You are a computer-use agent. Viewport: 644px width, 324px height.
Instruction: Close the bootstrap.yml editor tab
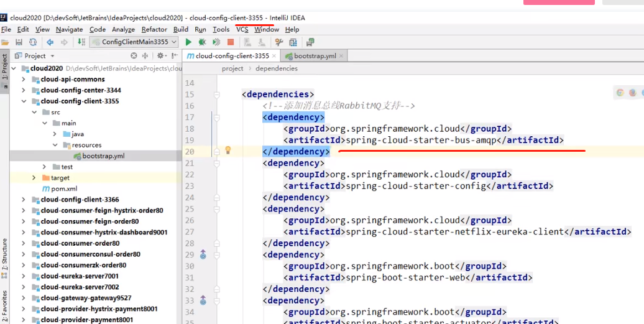(341, 56)
